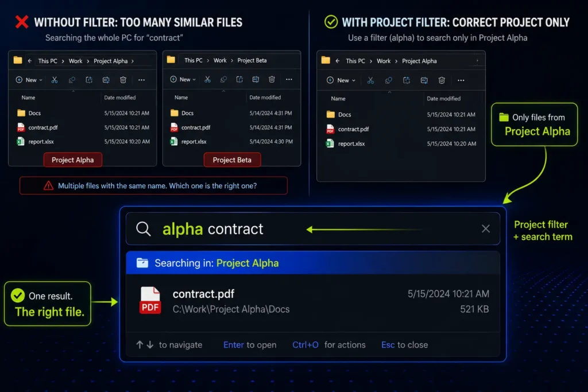Click Delete trash icon in right Project Alpha window
588x392 pixels.
click(x=442, y=80)
